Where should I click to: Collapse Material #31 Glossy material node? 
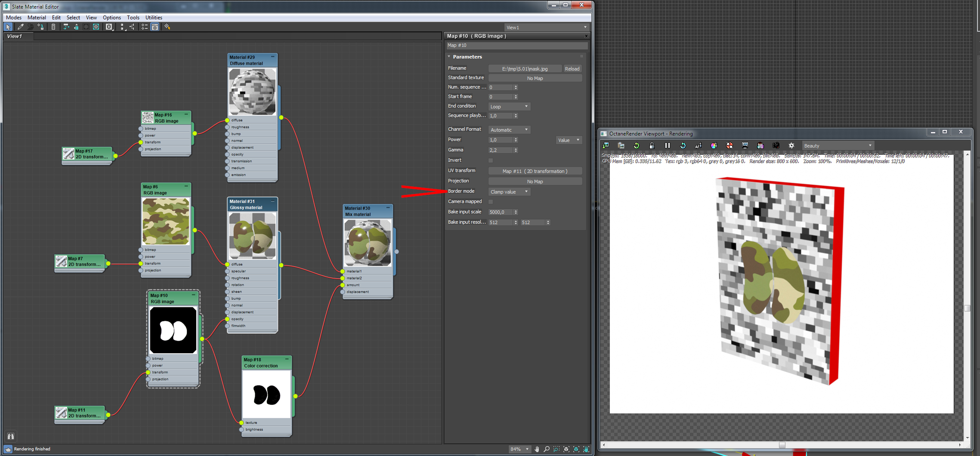click(272, 201)
